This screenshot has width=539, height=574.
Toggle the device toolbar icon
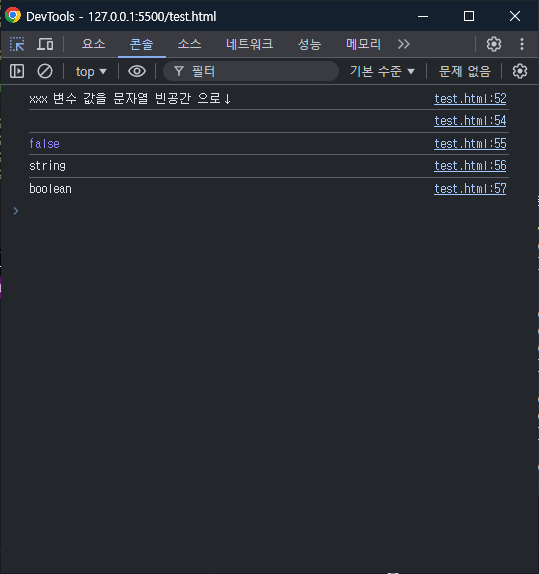click(45, 44)
